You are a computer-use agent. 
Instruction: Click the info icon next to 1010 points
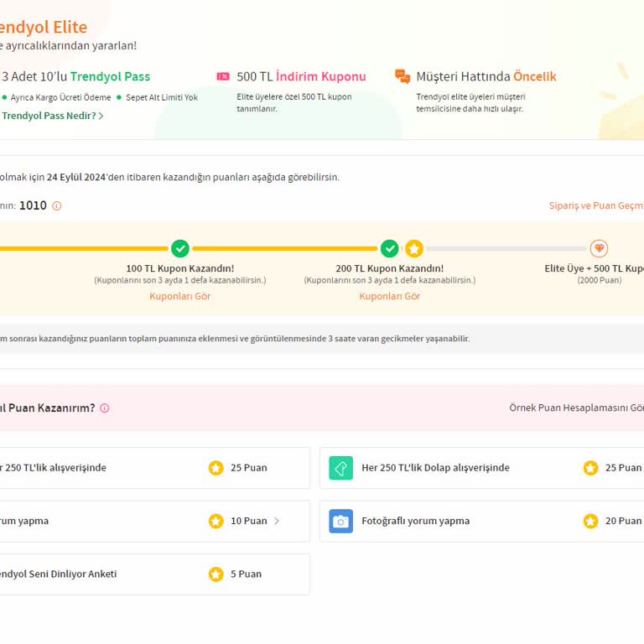[x=57, y=205]
